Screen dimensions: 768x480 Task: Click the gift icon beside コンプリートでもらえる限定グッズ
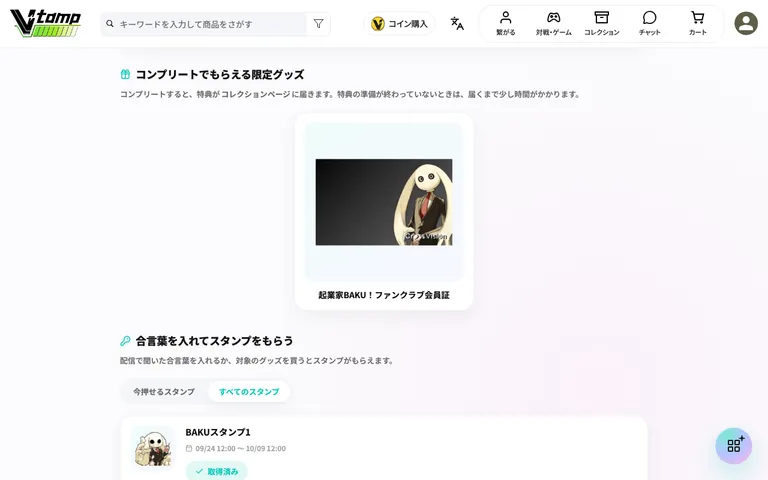tap(125, 74)
